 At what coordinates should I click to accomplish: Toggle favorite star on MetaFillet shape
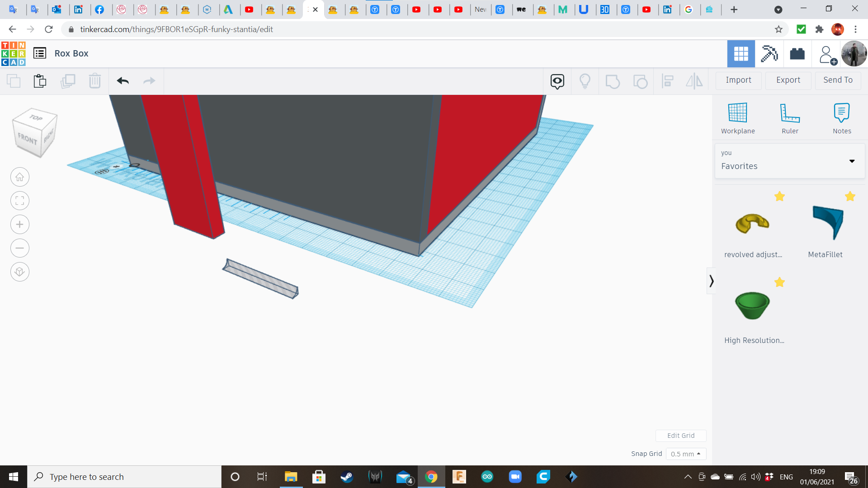tap(850, 197)
